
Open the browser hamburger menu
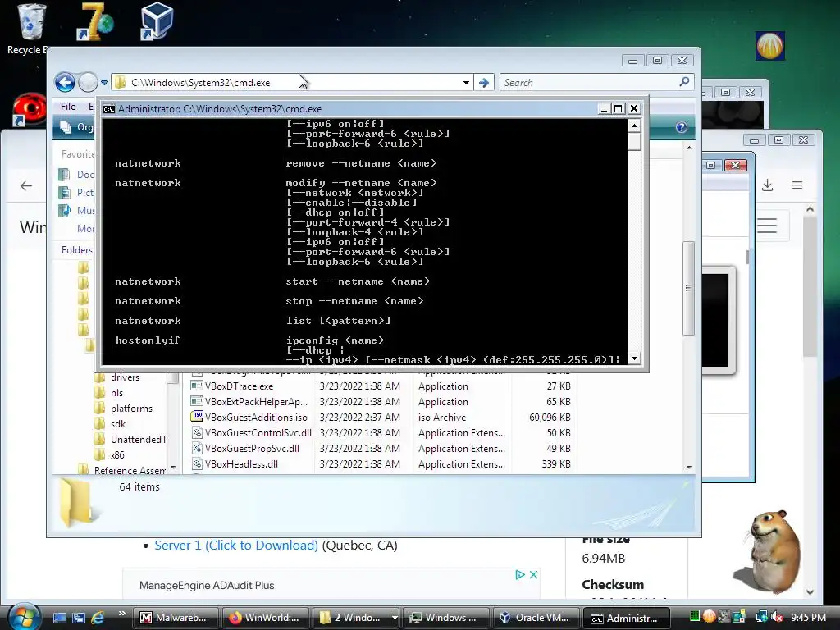point(797,185)
